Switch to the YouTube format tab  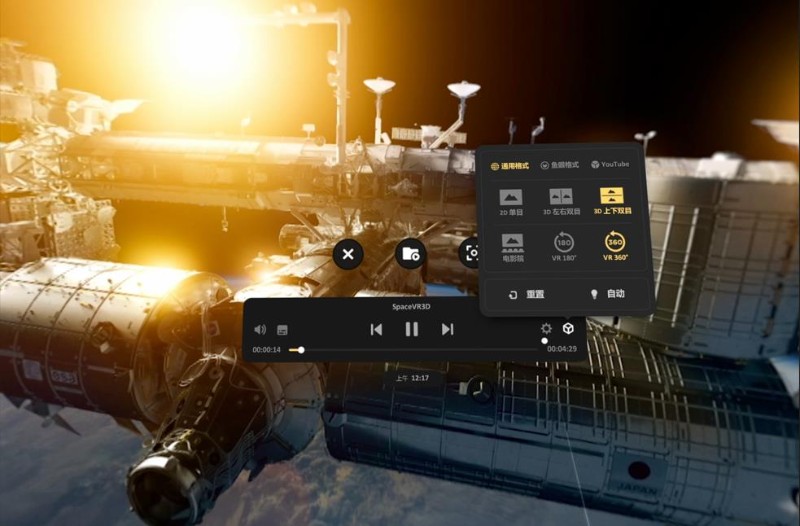[x=610, y=164]
